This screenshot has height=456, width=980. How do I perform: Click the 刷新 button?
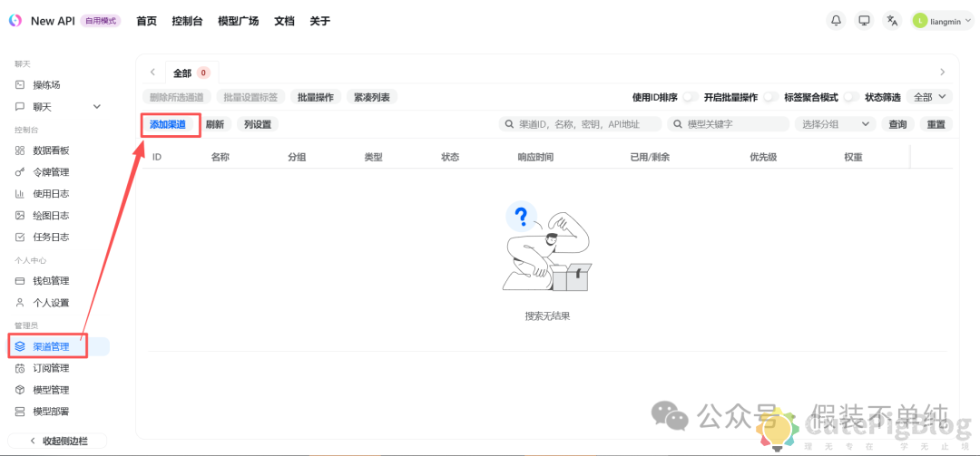coord(214,124)
